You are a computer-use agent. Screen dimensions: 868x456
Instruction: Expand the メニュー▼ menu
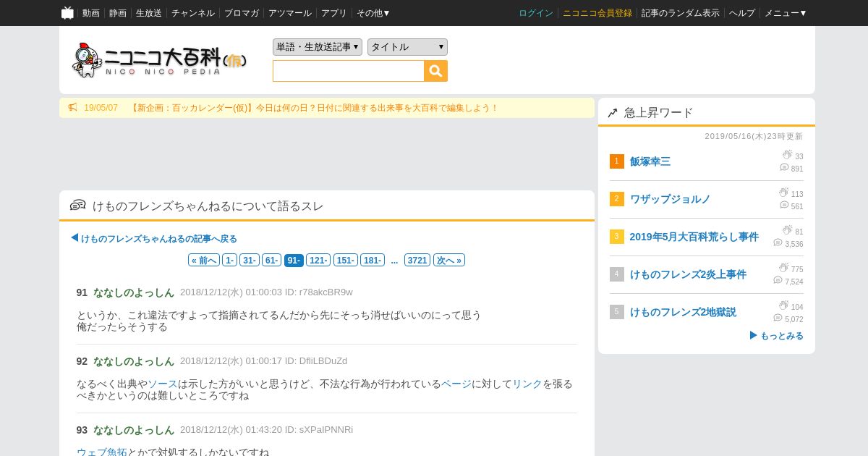pos(786,13)
